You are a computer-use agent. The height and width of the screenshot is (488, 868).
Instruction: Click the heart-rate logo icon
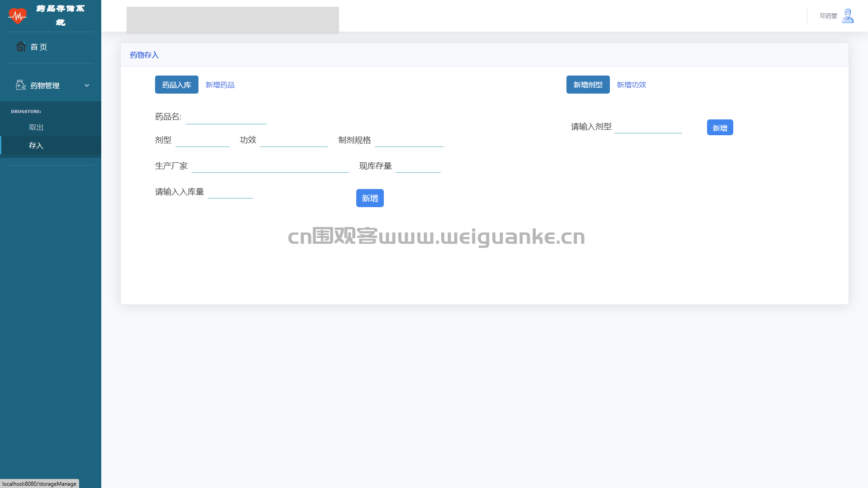[x=17, y=16]
